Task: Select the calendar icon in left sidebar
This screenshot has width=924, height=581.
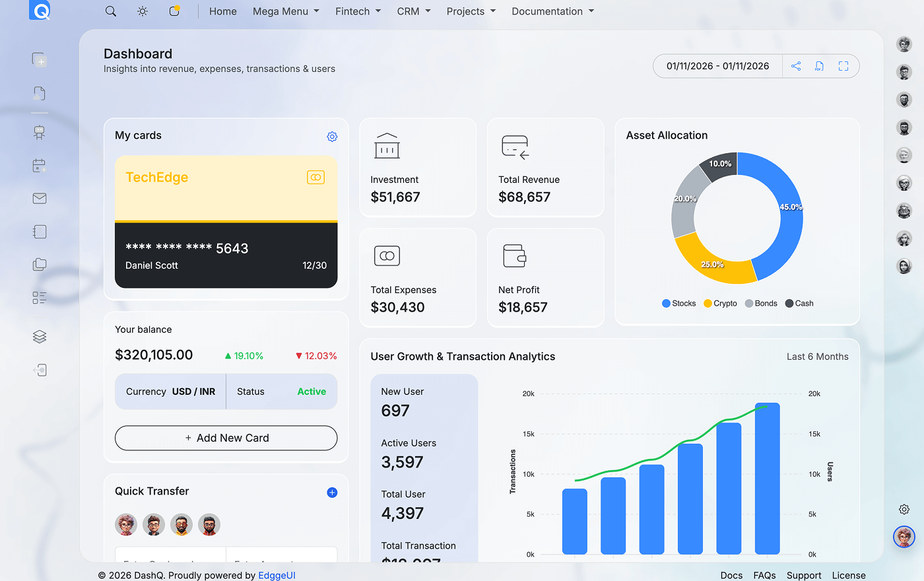Action: click(x=39, y=165)
